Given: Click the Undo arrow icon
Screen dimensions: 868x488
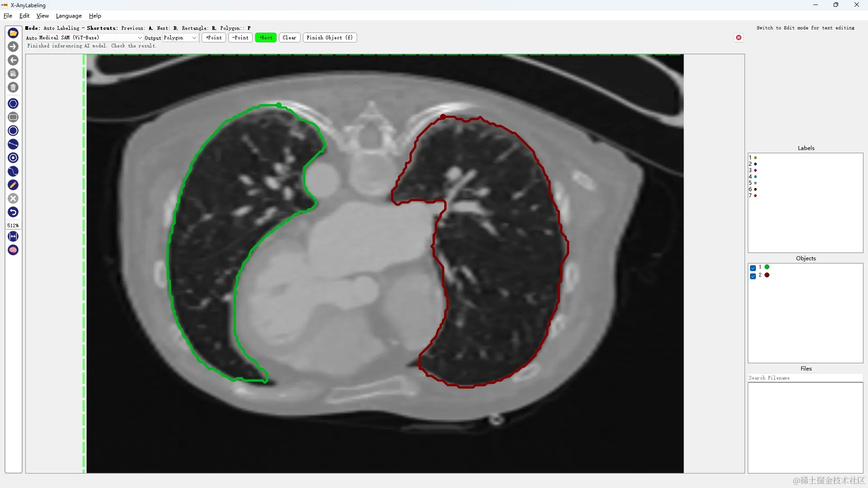Looking at the screenshot, I should [13, 212].
